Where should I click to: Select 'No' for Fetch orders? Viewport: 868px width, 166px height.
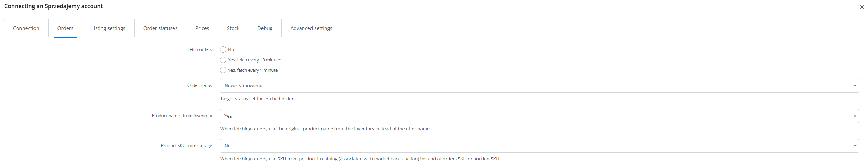tap(223, 49)
